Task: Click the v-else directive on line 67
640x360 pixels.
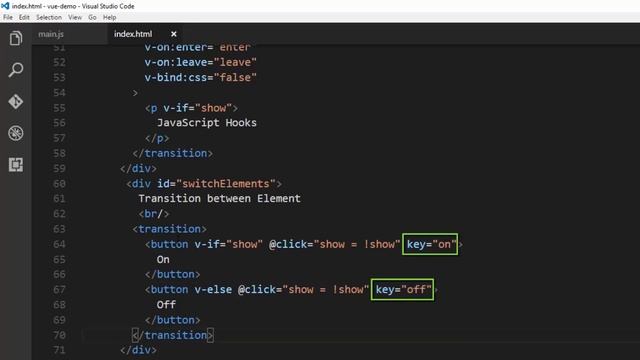Action: pos(213,289)
